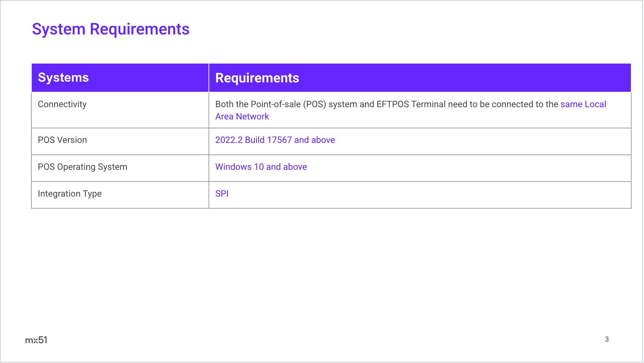
Task: Click the word 'EFTPOS Terminal' in the Connectivity row
Action: tap(411, 104)
